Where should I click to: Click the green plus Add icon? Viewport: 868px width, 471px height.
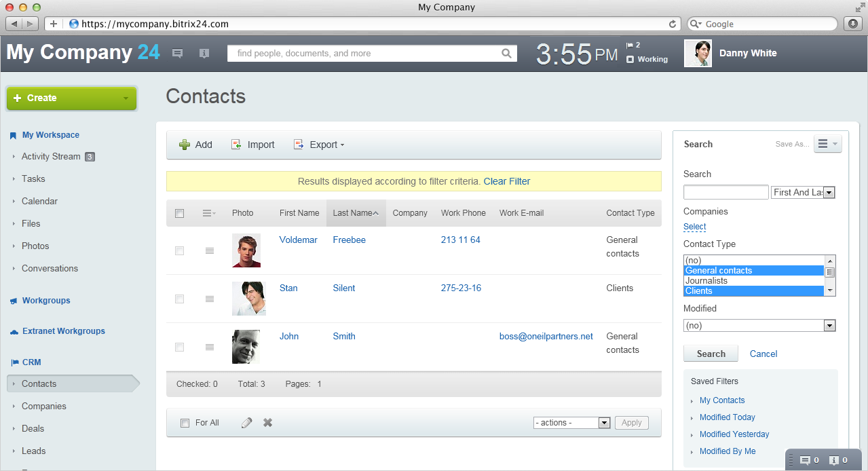point(185,145)
